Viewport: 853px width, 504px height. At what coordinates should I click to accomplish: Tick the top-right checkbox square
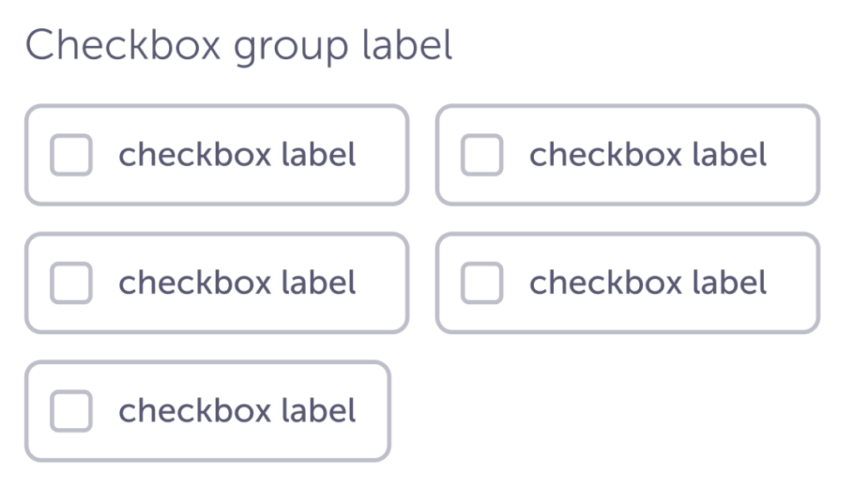481,155
